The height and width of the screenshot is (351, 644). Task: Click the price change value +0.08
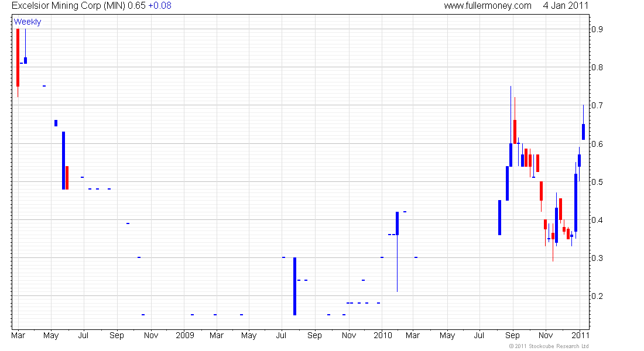point(159,6)
